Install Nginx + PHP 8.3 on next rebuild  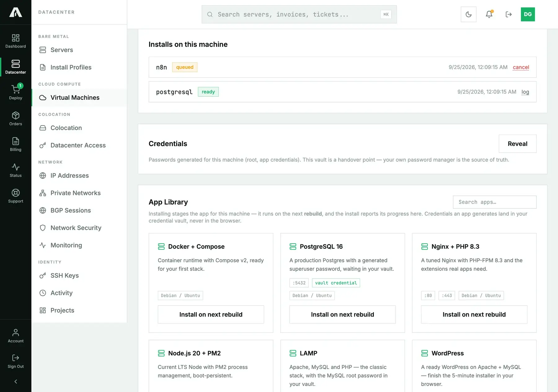point(474,315)
